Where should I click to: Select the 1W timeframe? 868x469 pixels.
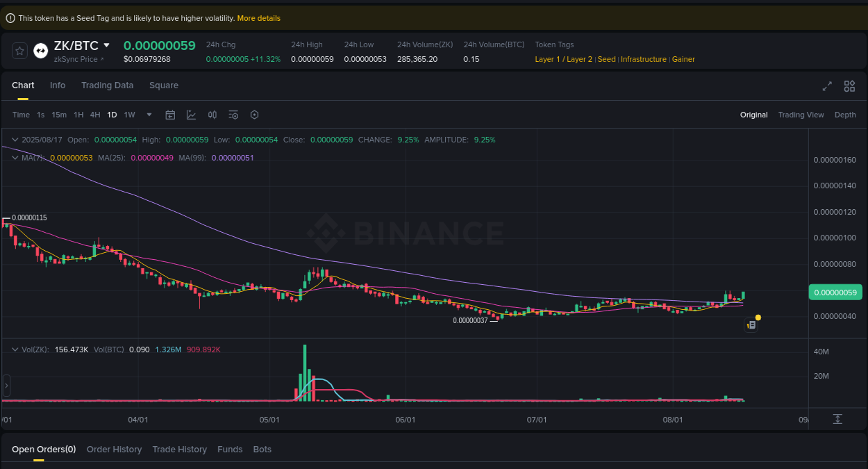(x=129, y=115)
